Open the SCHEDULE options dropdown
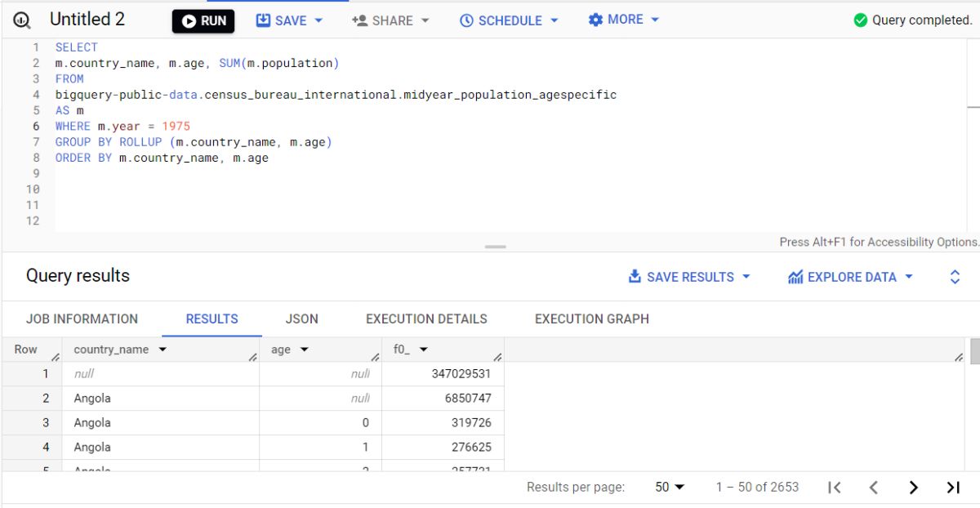The image size is (980, 508). [509, 20]
